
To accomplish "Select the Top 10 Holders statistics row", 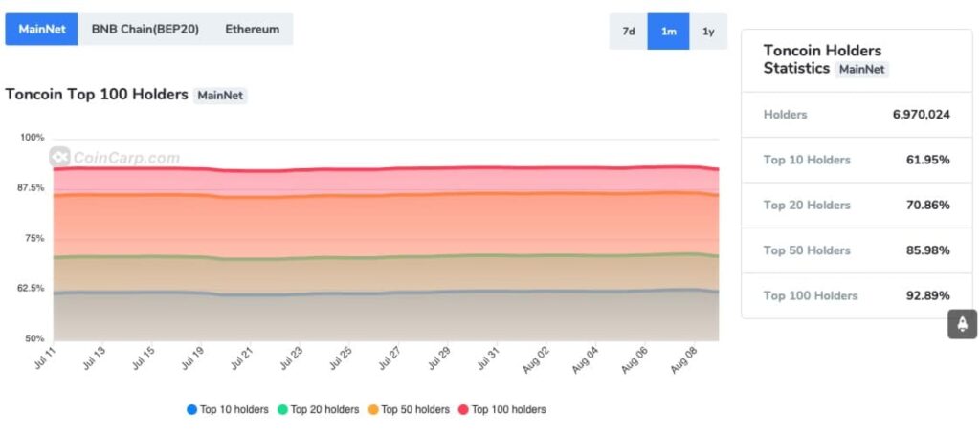I will point(857,160).
